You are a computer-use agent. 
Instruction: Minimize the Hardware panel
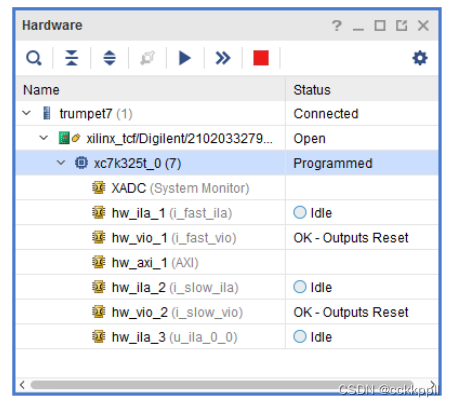(x=358, y=29)
